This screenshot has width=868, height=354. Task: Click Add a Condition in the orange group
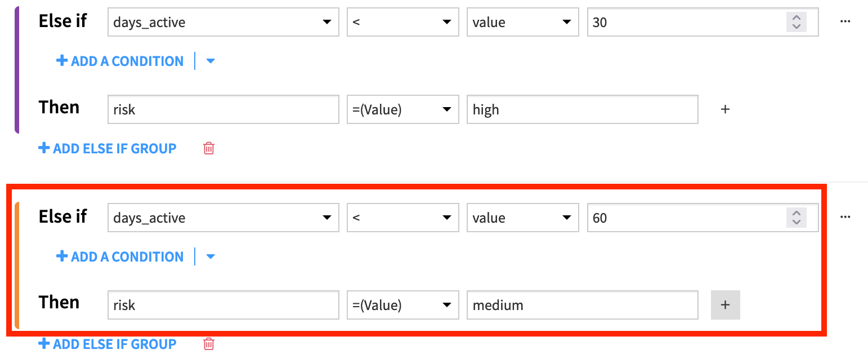point(120,256)
